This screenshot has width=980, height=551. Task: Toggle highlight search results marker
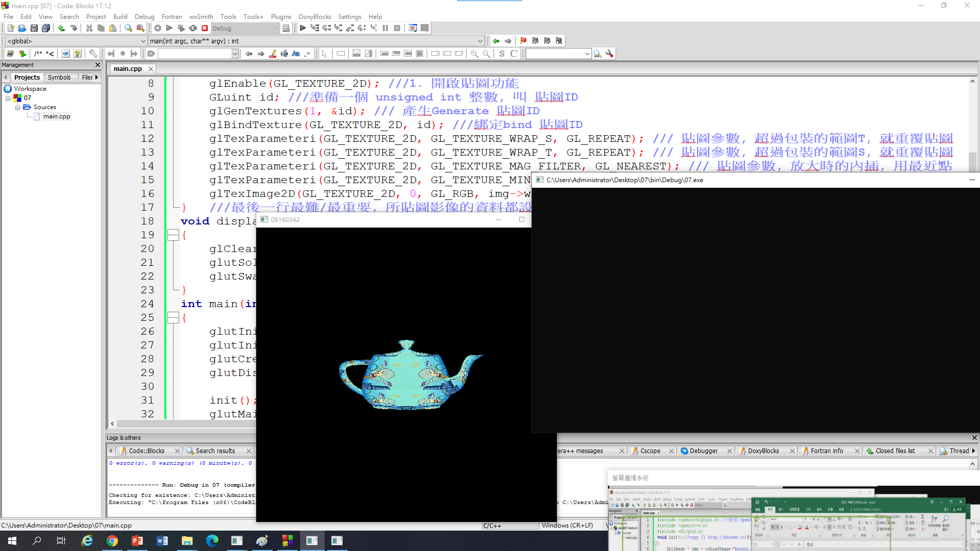click(x=273, y=54)
